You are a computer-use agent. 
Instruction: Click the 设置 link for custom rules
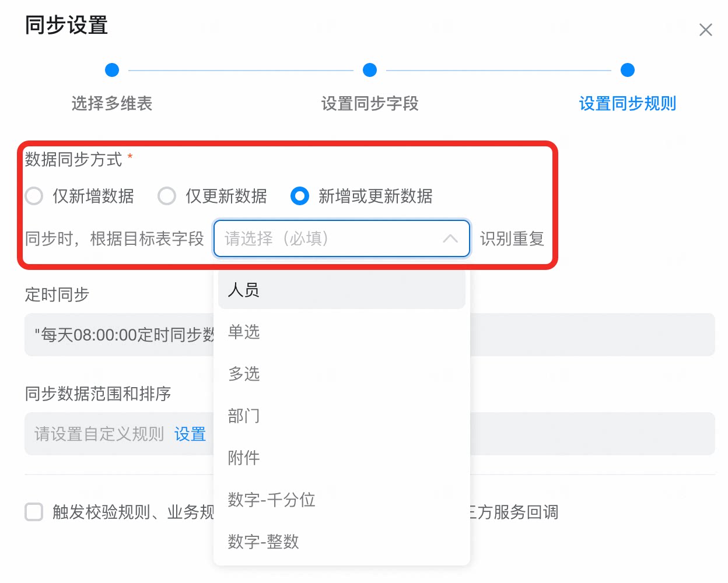tap(190, 434)
